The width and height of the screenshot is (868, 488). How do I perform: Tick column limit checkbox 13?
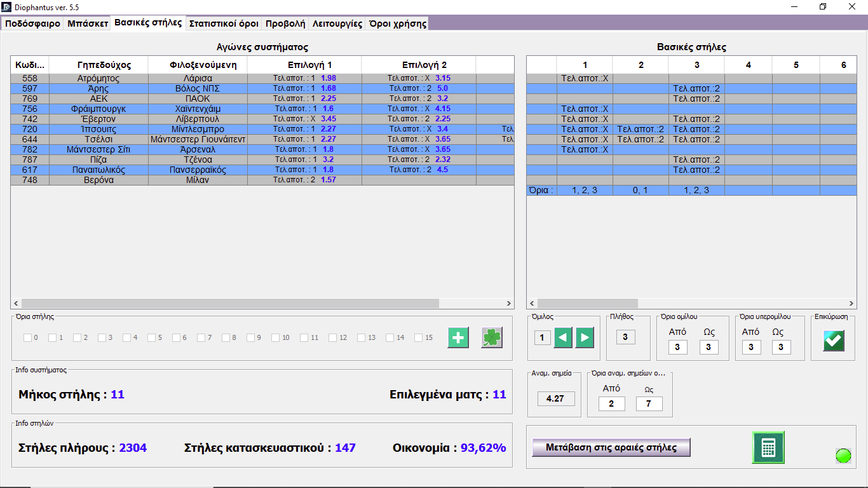point(362,338)
